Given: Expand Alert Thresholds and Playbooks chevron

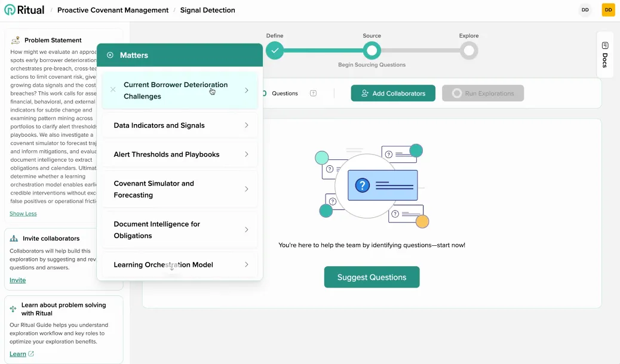Looking at the screenshot, I should pos(246,155).
